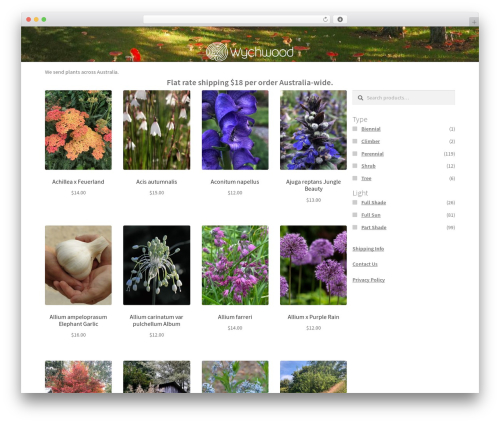Click the Allium ampeloprasum Elephant Garlic title

pyautogui.click(x=78, y=320)
